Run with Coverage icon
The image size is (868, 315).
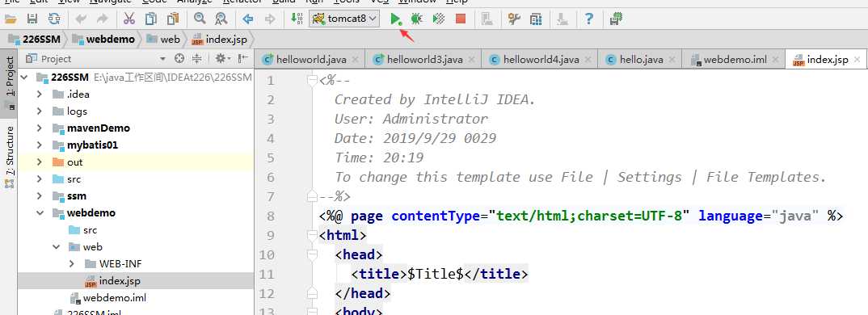tap(438, 19)
